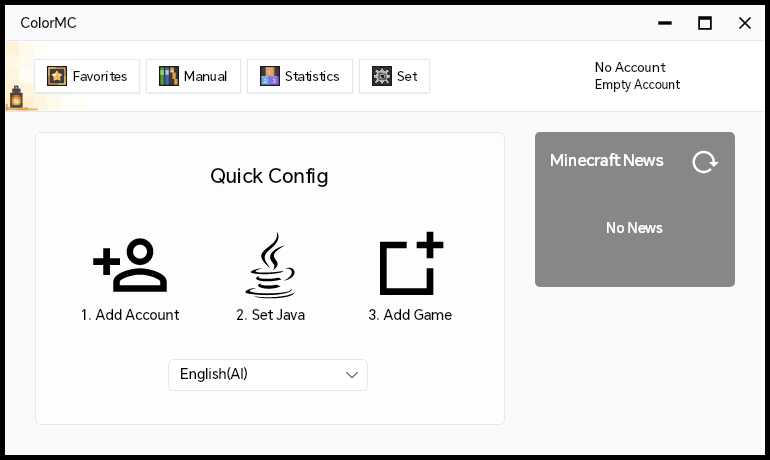Open the Manual button
Screen dimensions: 770x460
point(193,76)
